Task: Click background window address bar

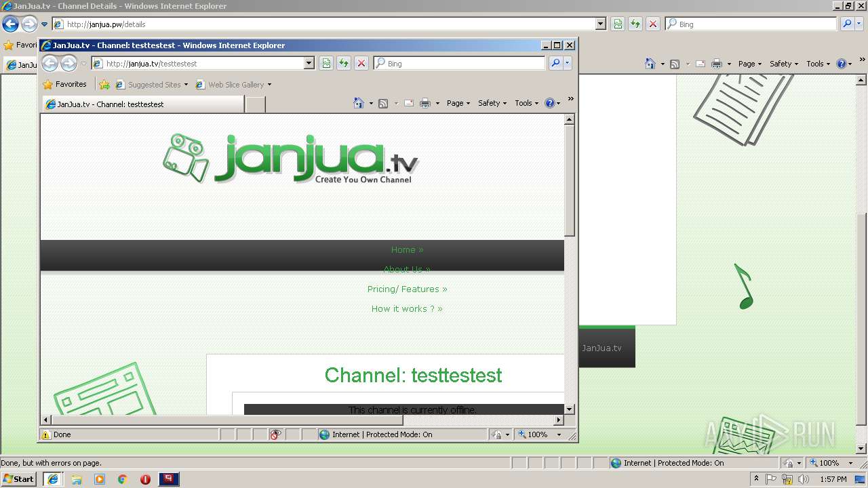Action: 324,24
